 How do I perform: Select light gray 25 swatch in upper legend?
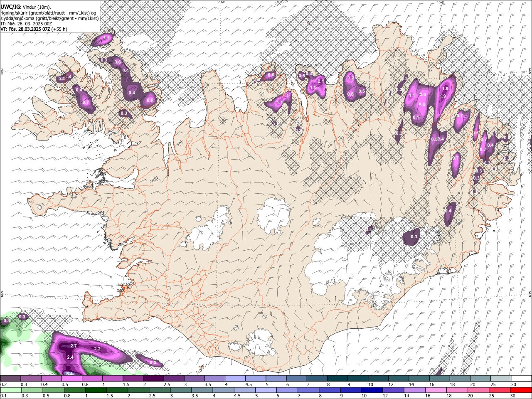pyautogui.click(x=501, y=378)
